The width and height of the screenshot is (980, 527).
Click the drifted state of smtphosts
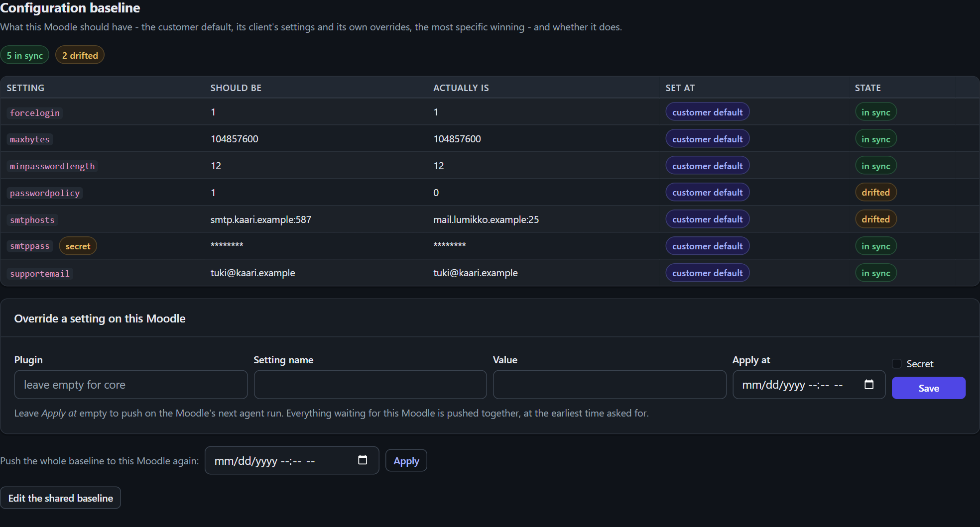coord(876,219)
